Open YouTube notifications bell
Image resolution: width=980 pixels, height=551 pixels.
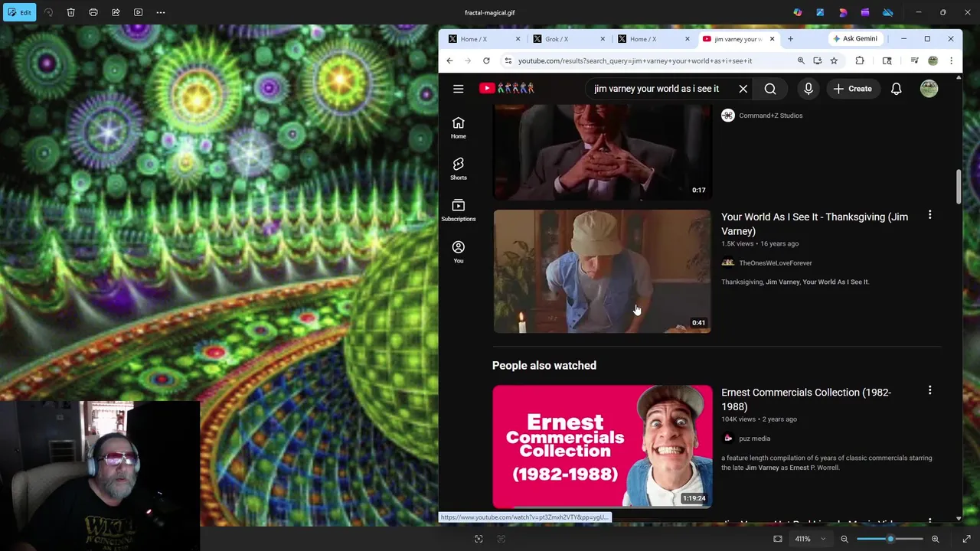coord(896,89)
